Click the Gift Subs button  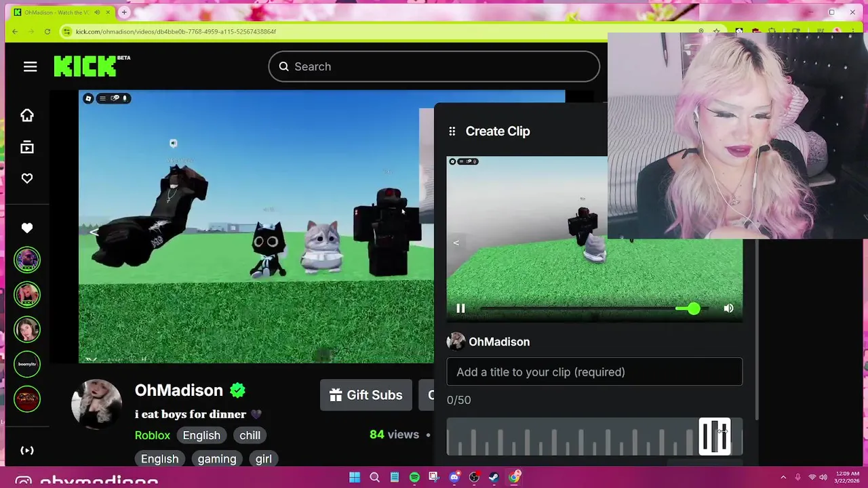[x=366, y=395]
